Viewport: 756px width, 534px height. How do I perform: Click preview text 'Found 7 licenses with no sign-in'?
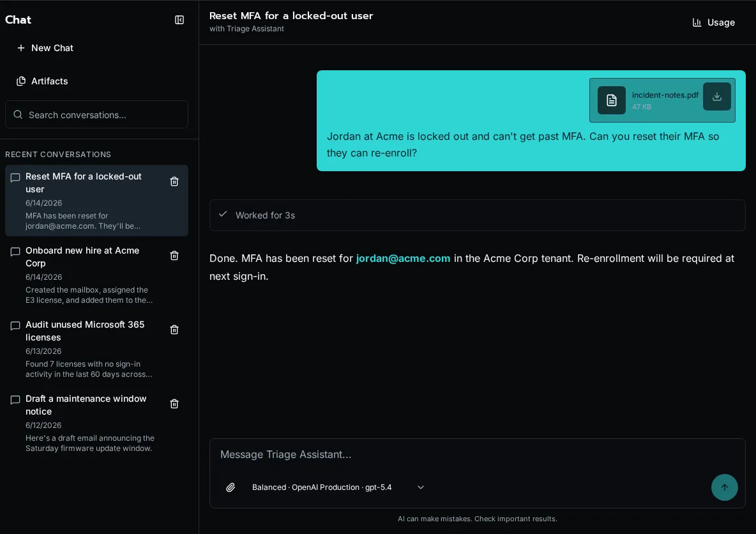click(83, 363)
